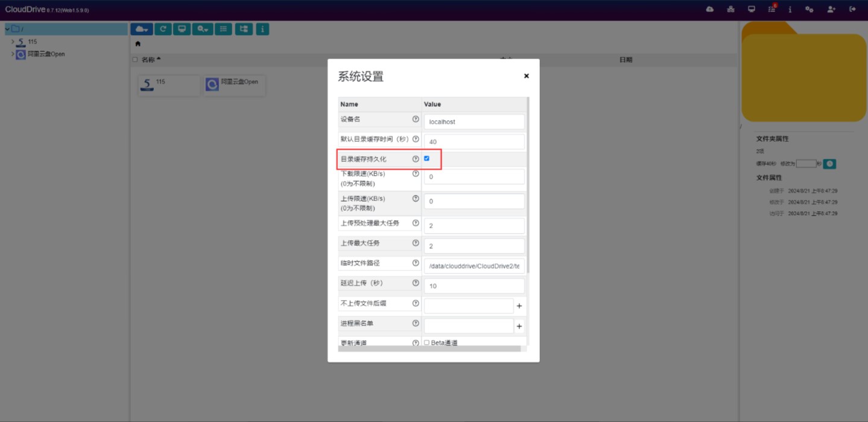
Task: Click the add user icon in header
Action: coord(831,9)
